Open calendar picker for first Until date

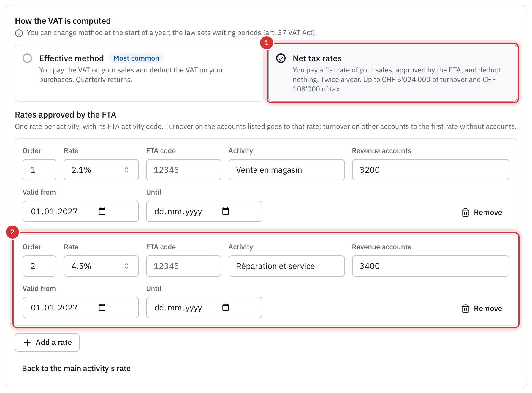click(x=226, y=211)
